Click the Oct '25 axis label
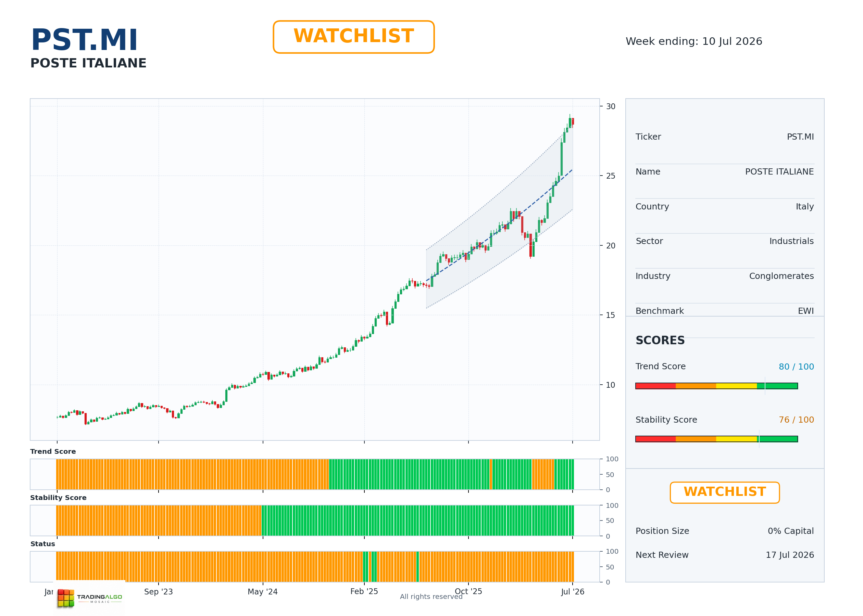The height and width of the screenshot is (616, 863). click(x=468, y=591)
